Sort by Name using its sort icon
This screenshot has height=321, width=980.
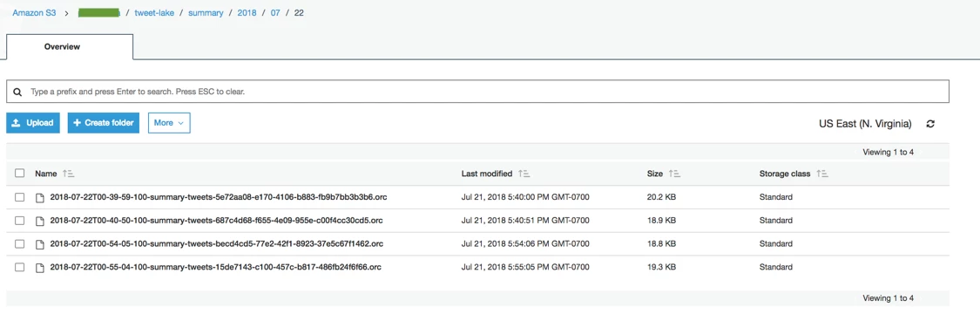[x=70, y=174]
